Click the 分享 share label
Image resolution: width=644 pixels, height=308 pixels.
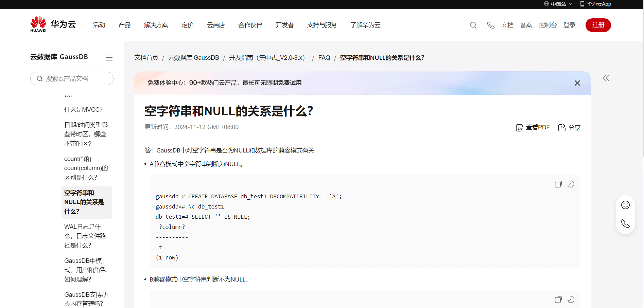pyautogui.click(x=574, y=127)
